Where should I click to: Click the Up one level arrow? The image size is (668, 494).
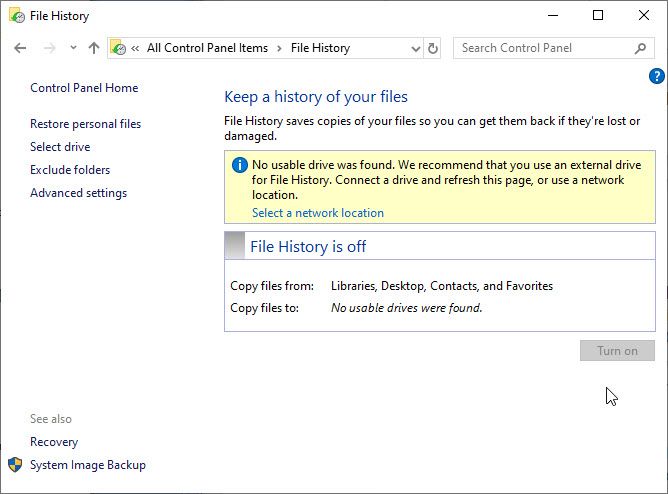94,48
